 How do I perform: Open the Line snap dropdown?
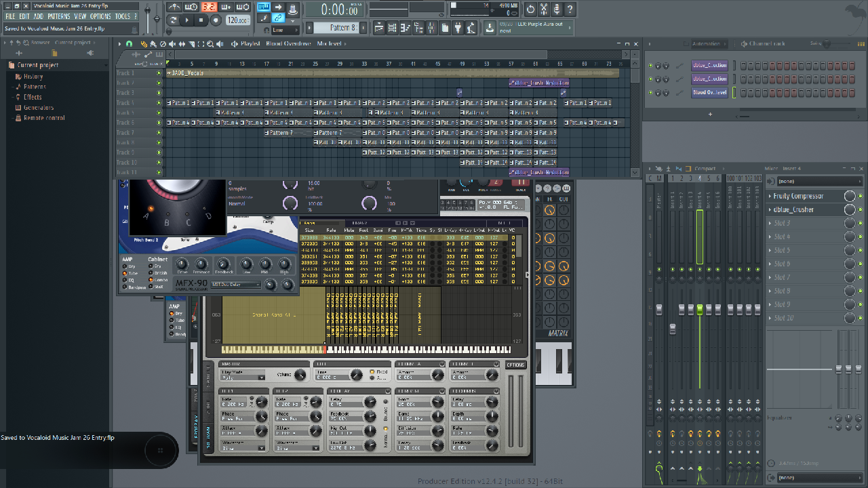point(284,30)
